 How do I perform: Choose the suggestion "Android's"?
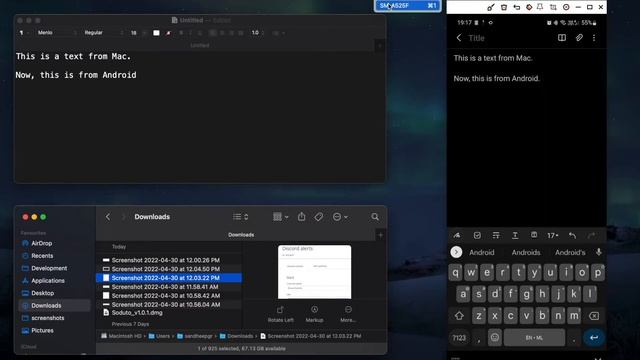tap(570, 252)
